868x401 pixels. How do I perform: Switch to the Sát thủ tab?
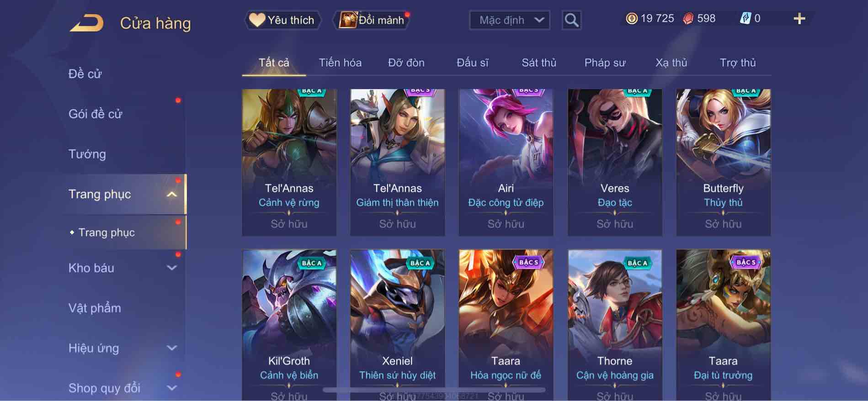[539, 63]
